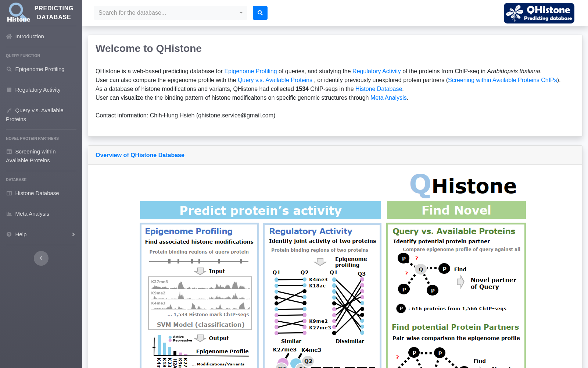588x368 pixels.
Task: Open Histone Database in sidebar
Action: pyautogui.click(x=41, y=193)
